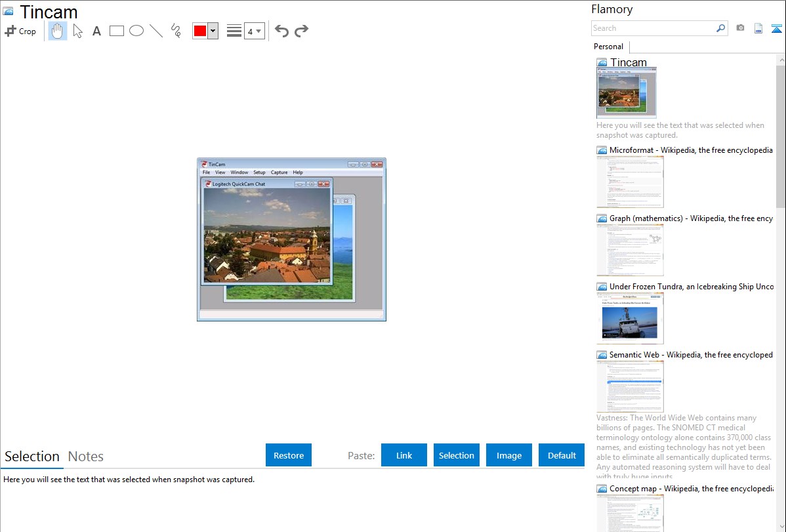
Task: Click the Flamory heading
Action: pyautogui.click(x=612, y=9)
